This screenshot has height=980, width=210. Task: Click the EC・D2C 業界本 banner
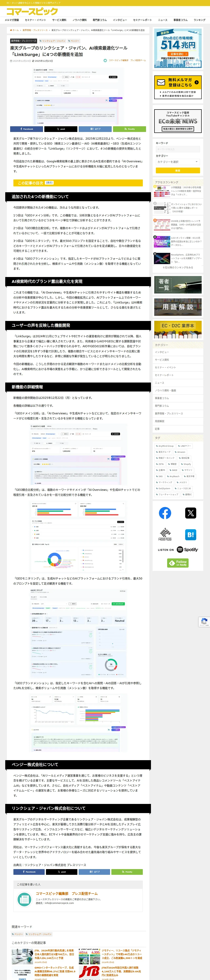click(178, 329)
